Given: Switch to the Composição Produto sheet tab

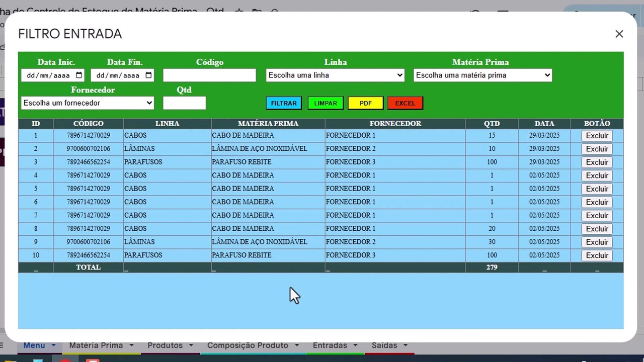Looking at the screenshot, I should tap(248, 345).
